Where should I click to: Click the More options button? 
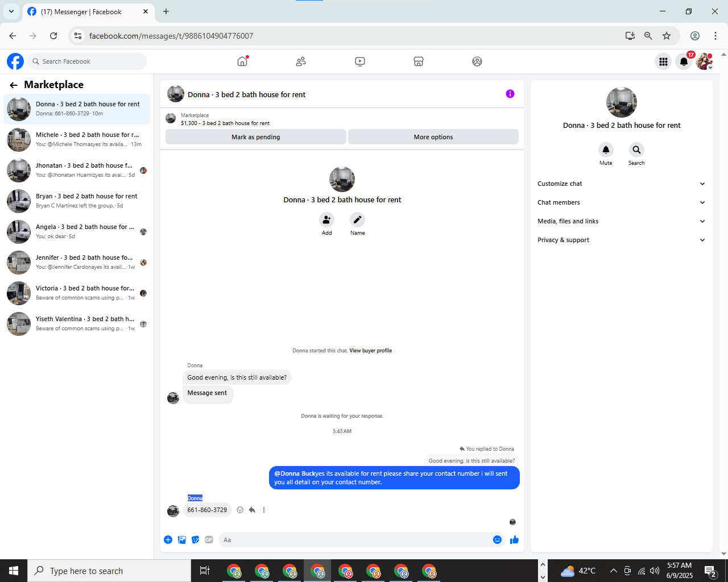433,137
